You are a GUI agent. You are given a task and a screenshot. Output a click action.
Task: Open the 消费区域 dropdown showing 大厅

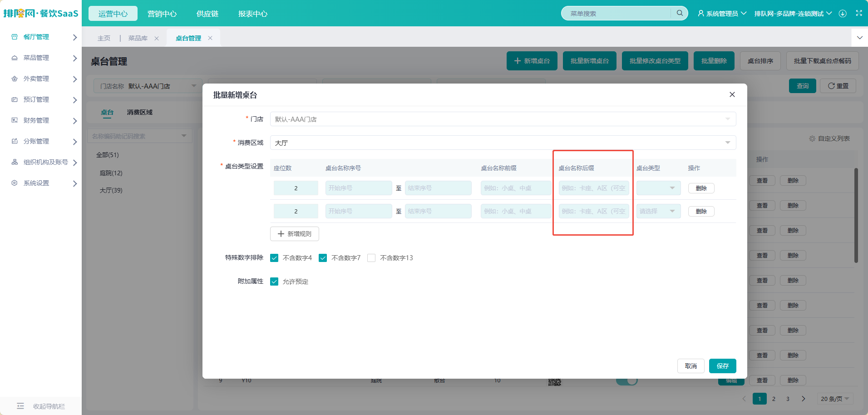[x=503, y=143]
